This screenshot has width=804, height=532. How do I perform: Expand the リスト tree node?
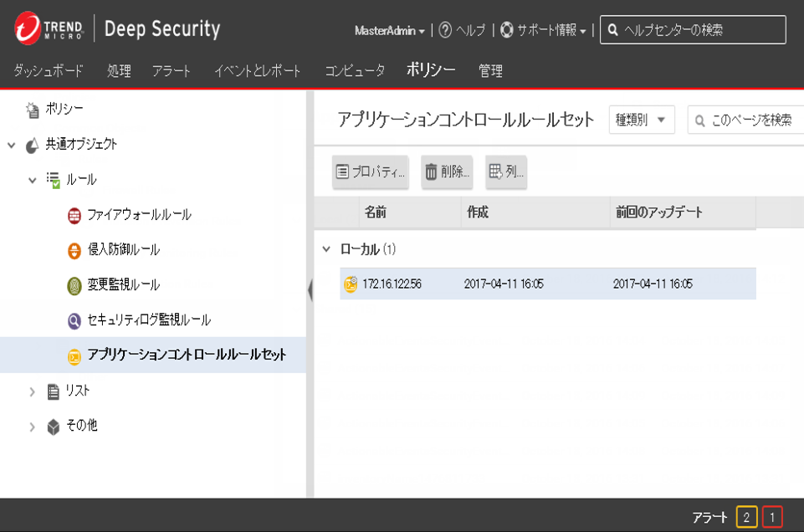[x=33, y=391]
